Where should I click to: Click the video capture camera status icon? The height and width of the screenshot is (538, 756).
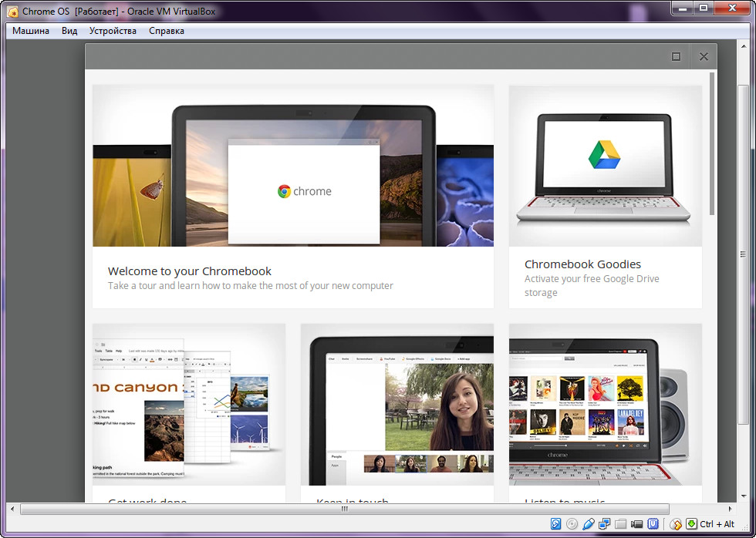(637, 524)
